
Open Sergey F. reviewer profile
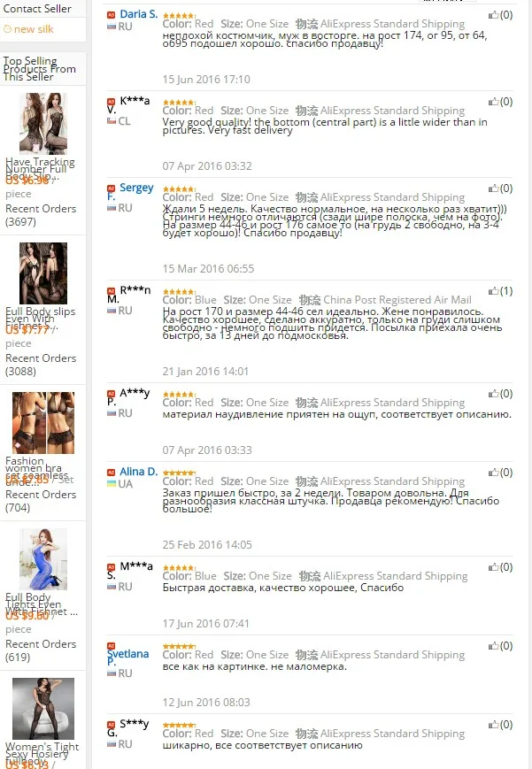pos(130,192)
